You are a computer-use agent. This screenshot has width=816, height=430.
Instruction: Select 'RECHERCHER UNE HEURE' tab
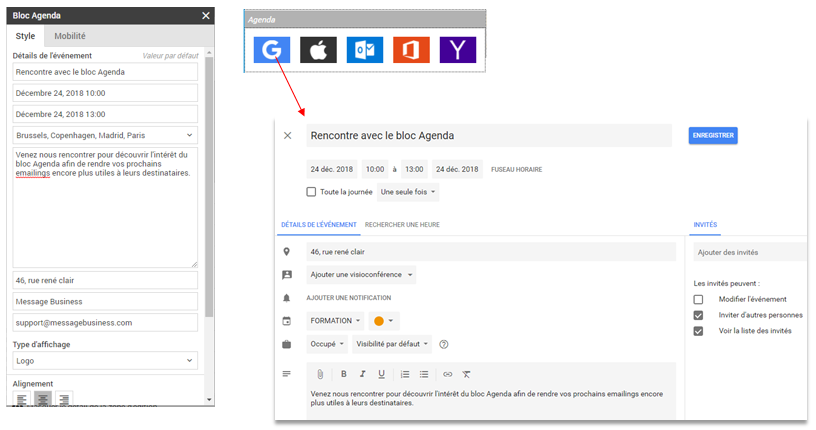[402, 225]
